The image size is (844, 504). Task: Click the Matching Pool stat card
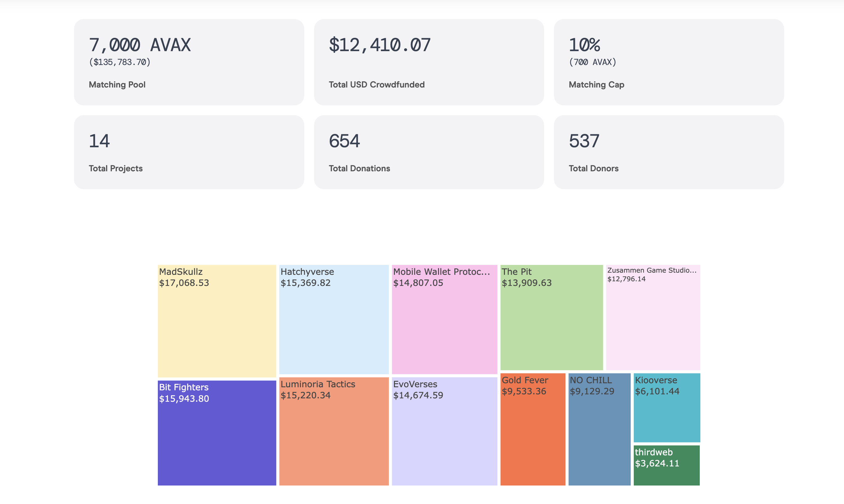[189, 62]
